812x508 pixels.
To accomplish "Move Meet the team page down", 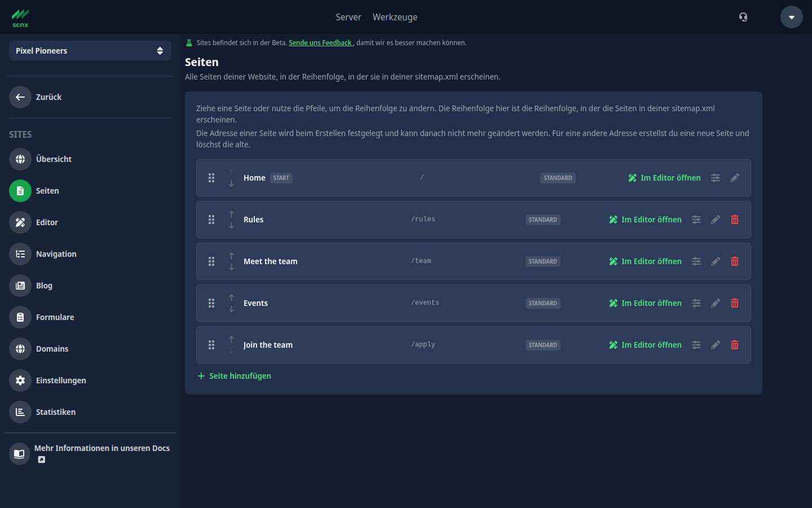I will pos(231,268).
